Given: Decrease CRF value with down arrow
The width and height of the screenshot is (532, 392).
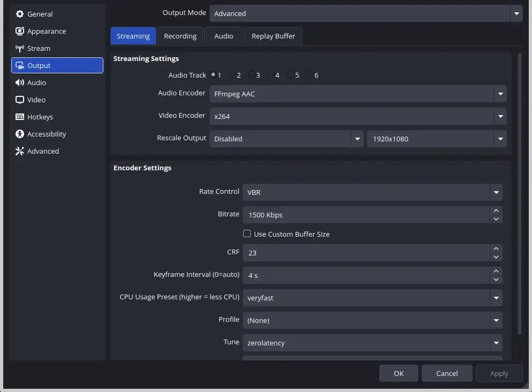Looking at the screenshot, I should pyautogui.click(x=496, y=257).
